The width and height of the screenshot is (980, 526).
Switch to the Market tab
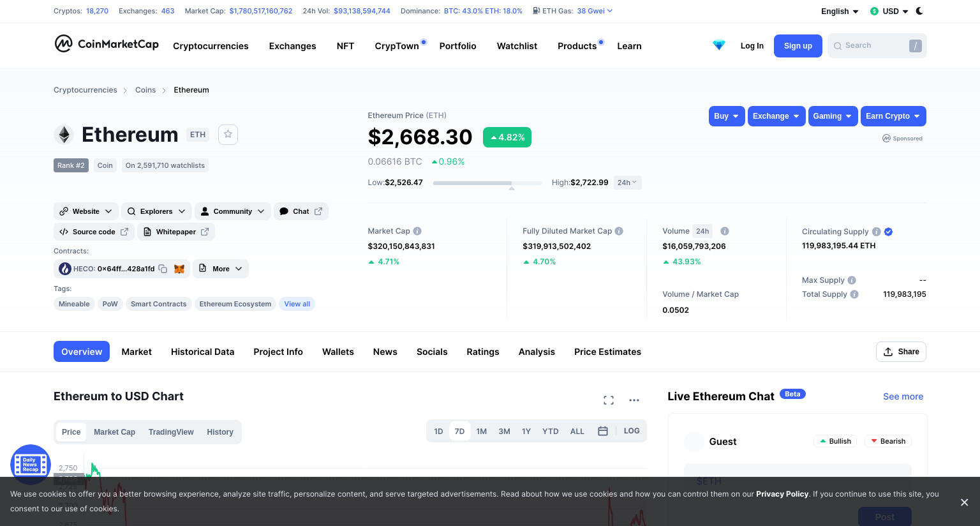(x=137, y=352)
